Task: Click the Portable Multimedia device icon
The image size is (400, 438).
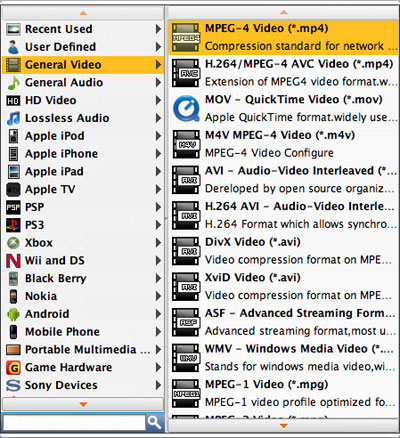Action: 13,350
